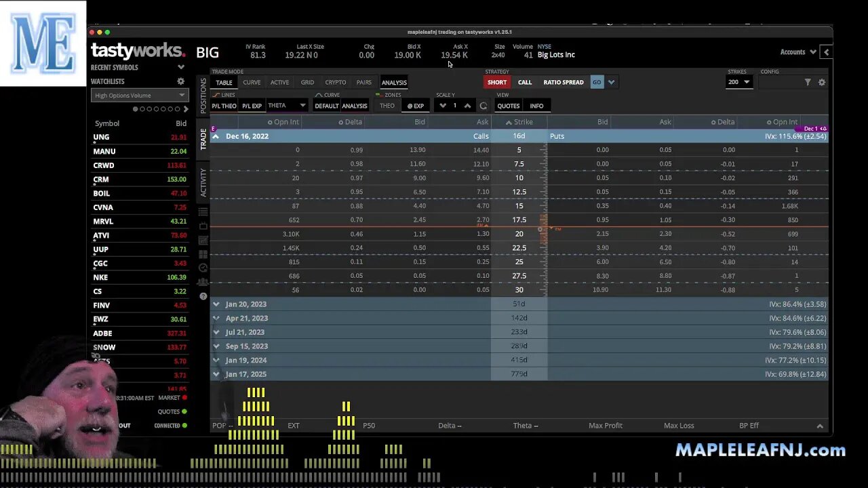Switch to the CRYPTO trade mode tab
The height and width of the screenshot is (488, 868).
(335, 83)
